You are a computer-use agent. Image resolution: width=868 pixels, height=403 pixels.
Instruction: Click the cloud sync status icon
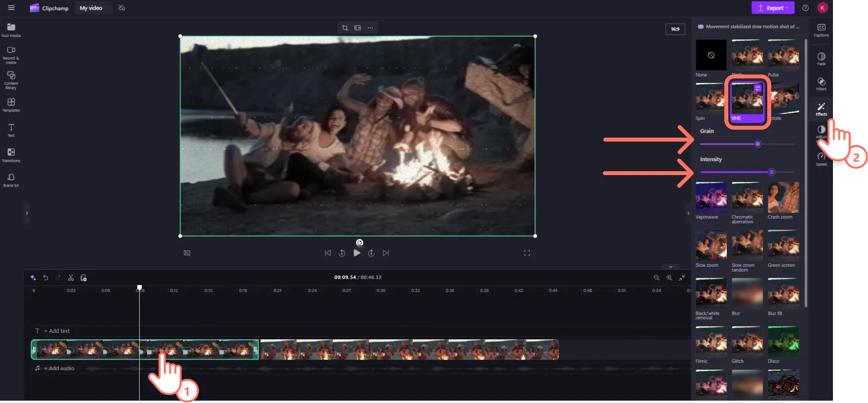(x=122, y=8)
